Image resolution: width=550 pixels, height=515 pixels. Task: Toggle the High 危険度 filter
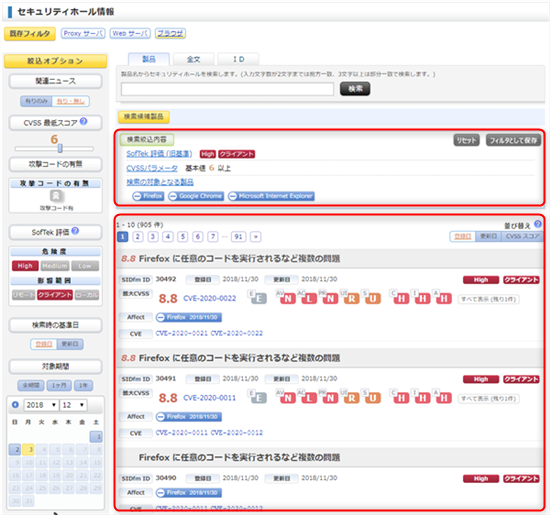point(25,266)
